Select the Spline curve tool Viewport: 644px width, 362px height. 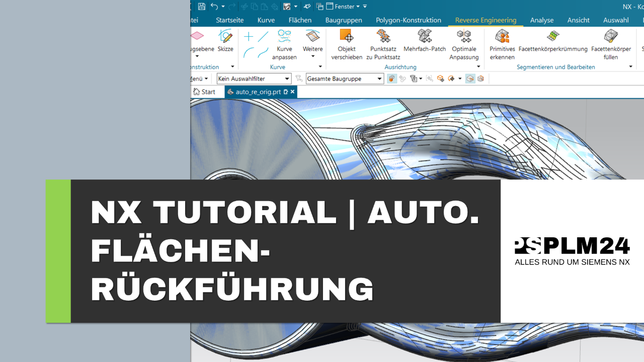point(263,52)
